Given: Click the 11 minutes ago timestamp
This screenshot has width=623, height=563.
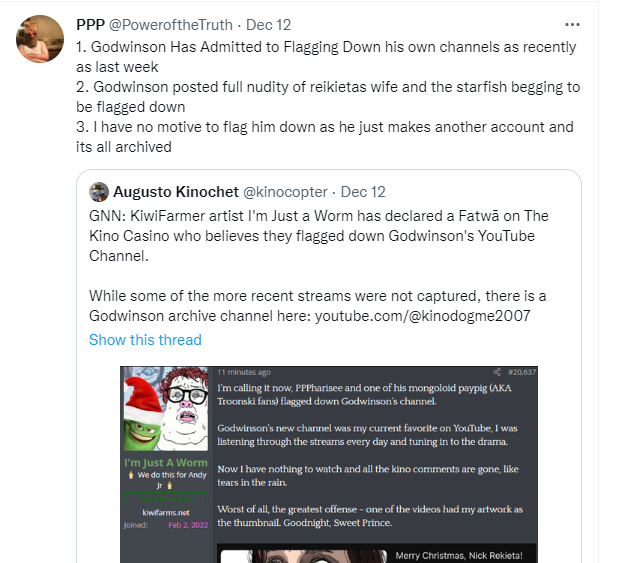Looking at the screenshot, I should [x=244, y=372].
